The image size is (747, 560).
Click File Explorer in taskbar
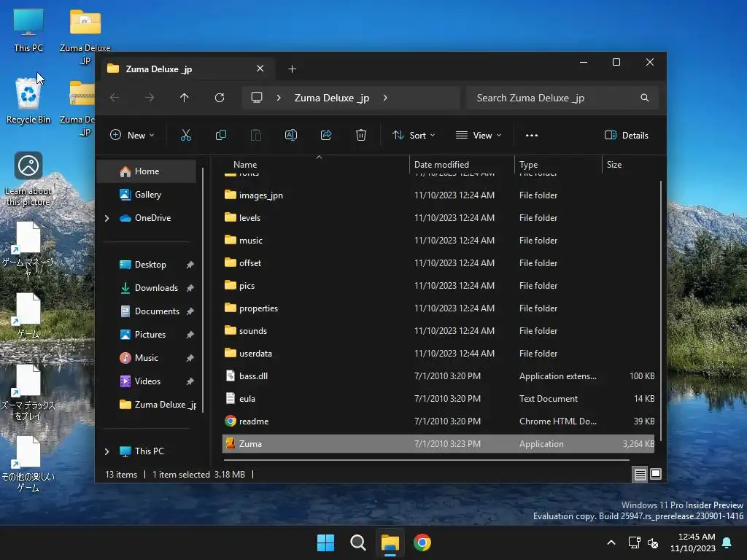[390, 542]
